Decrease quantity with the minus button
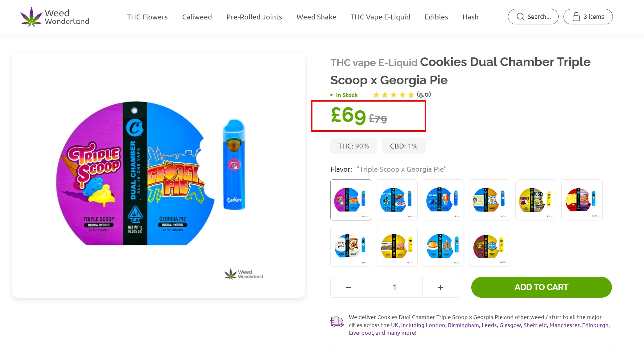 click(x=349, y=287)
